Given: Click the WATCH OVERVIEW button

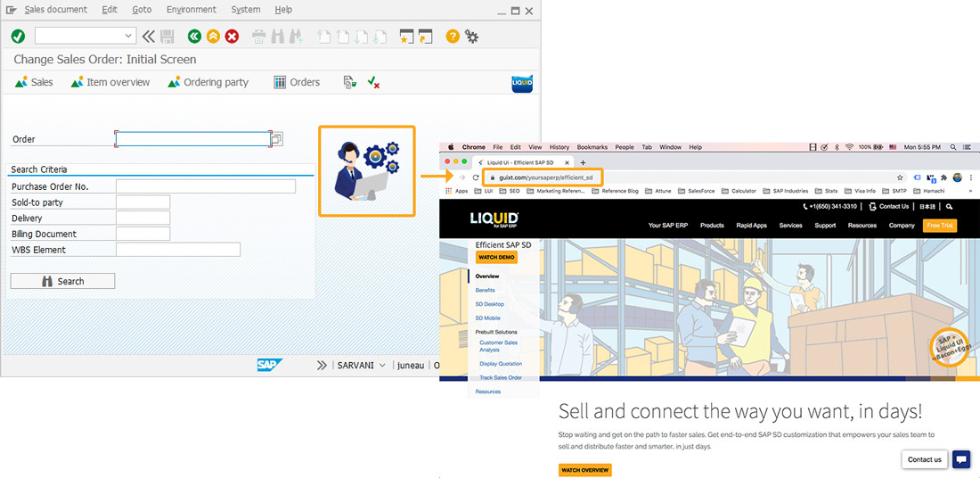Looking at the screenshot, I should [x=585, y=470].
